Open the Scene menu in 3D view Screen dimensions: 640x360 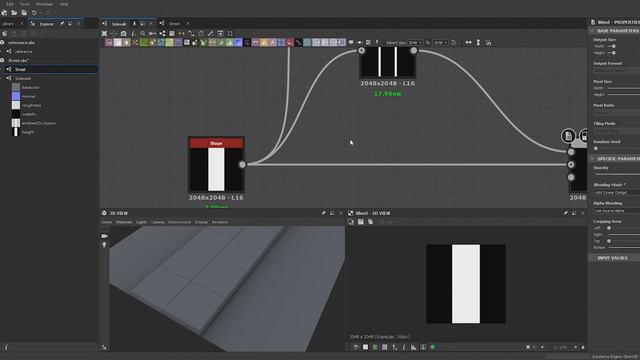point(107,222)
